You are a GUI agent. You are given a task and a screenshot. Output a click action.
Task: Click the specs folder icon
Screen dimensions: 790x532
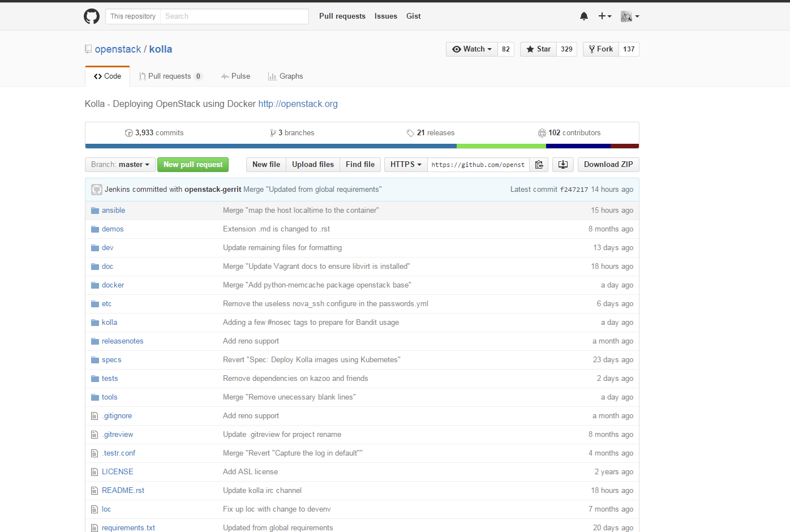coord(95,360)
